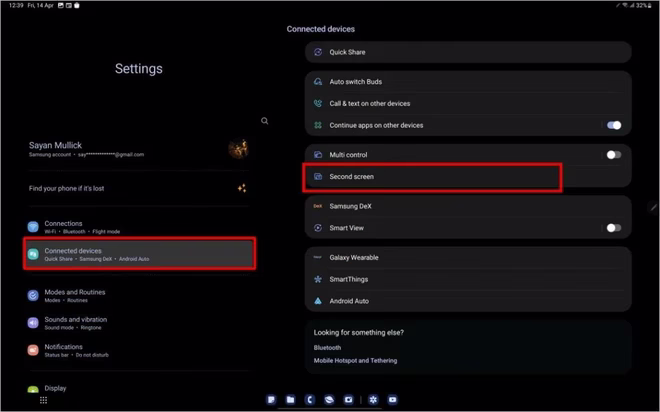Viewport: 660px width, 412px height.
Task: Launch the Camera app from taskbar
Action: (349, 400)
